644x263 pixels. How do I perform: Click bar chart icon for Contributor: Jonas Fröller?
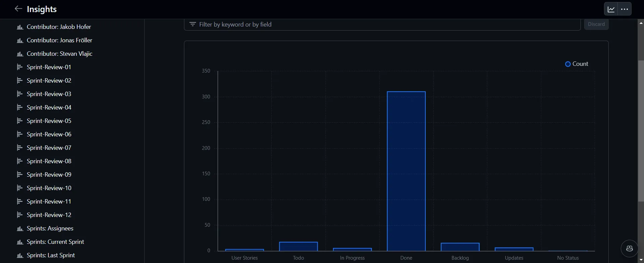point(20,40)
